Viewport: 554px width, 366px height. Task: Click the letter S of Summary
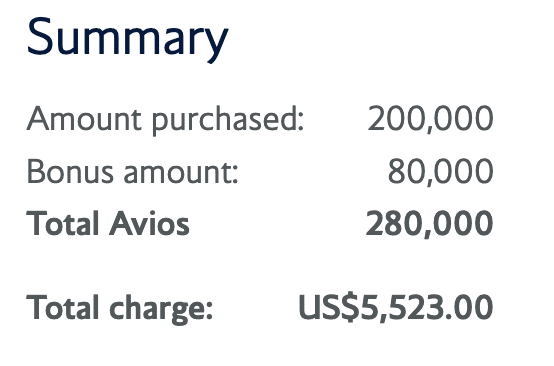[40, 36]
